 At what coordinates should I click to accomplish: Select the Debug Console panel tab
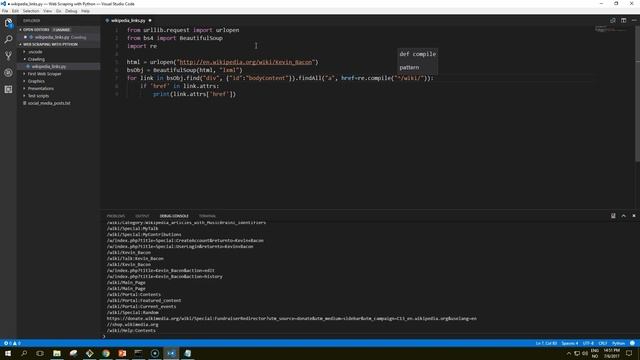click(x=174, y=216)
